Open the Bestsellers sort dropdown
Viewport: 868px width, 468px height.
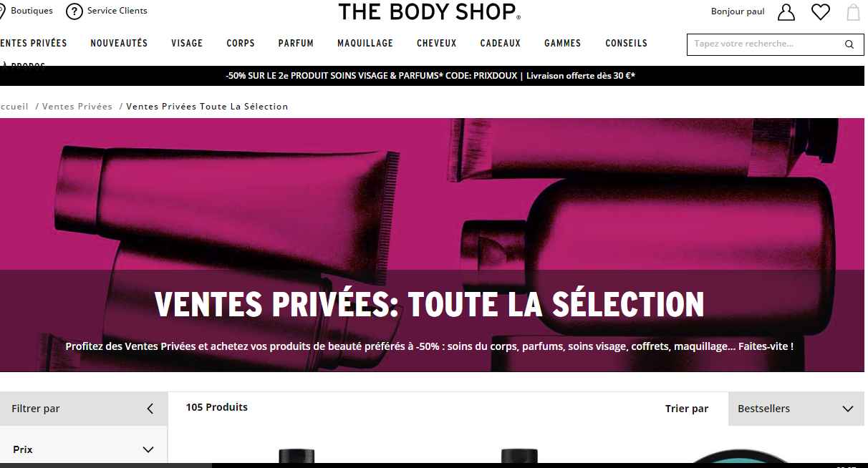[795, 409]
